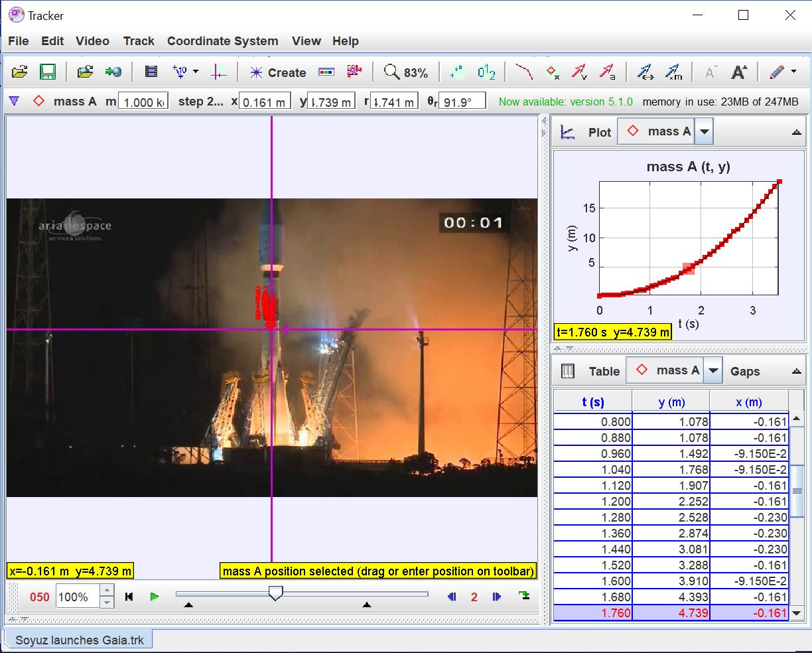Click the increase font size icon
812x653 pixels.
coord(739,72)
